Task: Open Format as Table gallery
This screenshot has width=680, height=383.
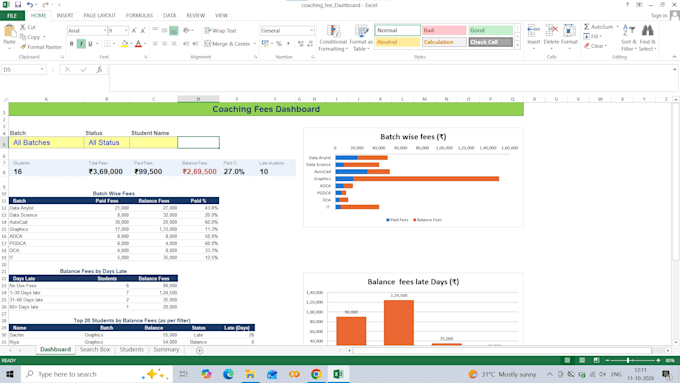Action: coord(361,38)
